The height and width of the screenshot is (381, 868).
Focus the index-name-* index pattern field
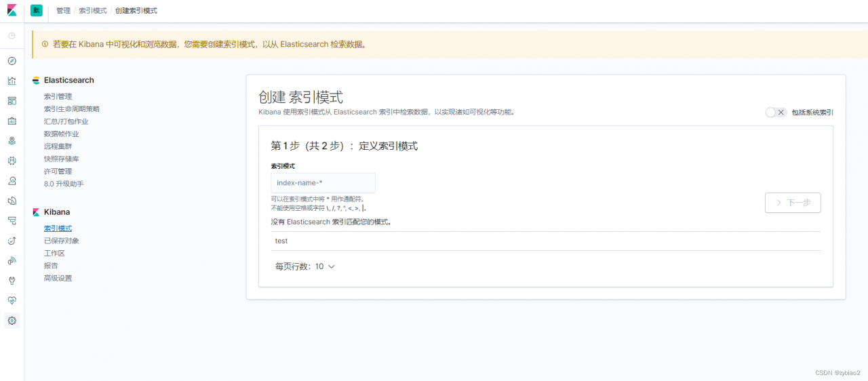coord(323,182)
